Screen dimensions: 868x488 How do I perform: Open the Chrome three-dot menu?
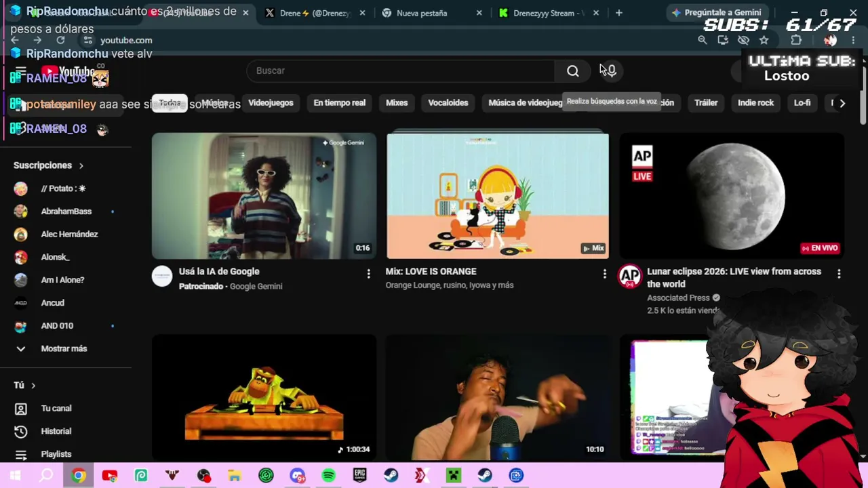pyautogui.click(x=853, y=40)
